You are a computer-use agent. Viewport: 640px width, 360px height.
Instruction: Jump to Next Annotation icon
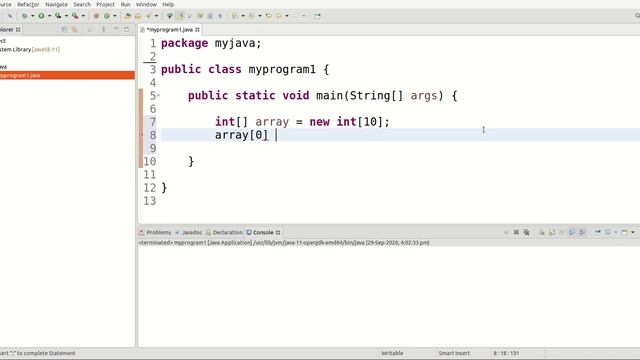click(x=234, y=16)
